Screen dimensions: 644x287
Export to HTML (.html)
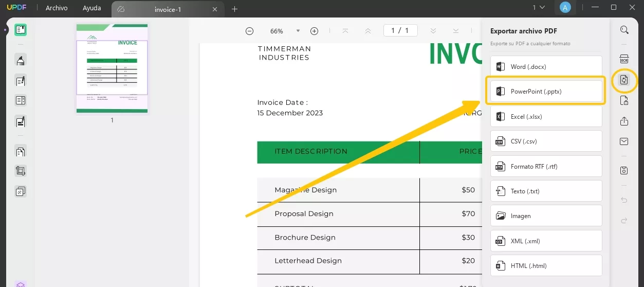pyautogui.click(x=546, y=265)
